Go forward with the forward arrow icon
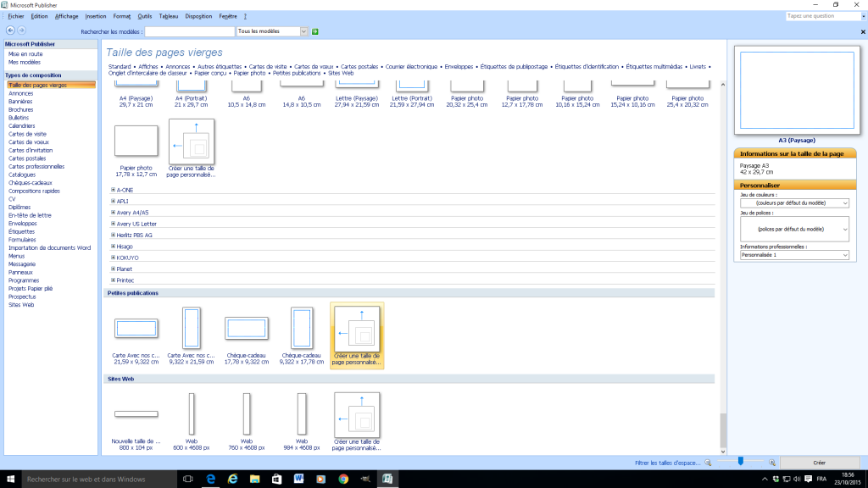Image resolution: width=868 pixels, height=488 pixels. 21,30
